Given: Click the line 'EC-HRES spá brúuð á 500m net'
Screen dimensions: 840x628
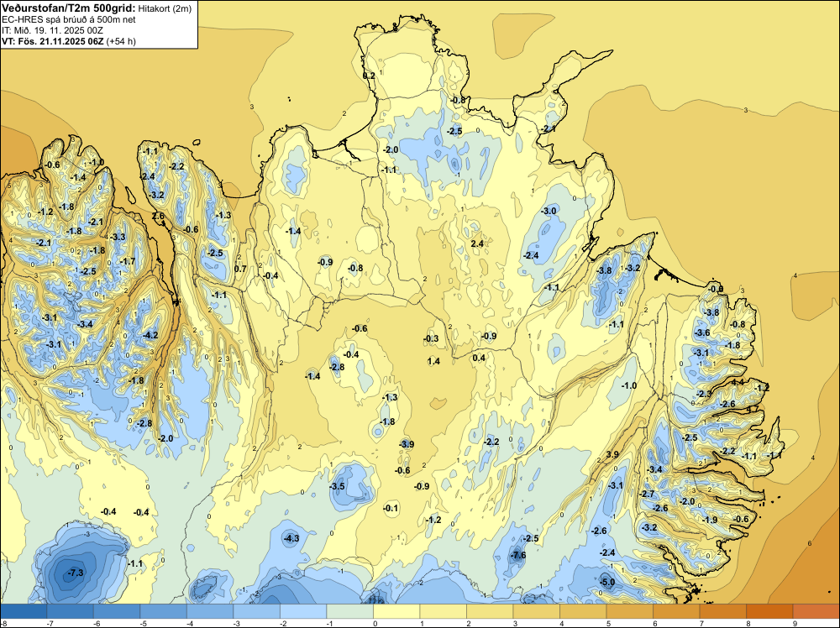Looking at the screenshot, I should coord(69,19).
